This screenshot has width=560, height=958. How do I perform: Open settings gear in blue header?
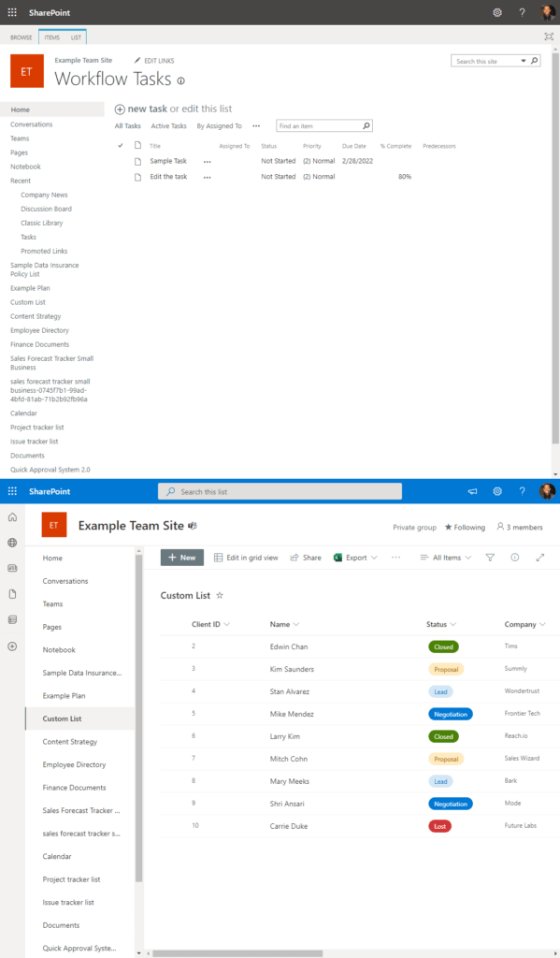(497, 491)
